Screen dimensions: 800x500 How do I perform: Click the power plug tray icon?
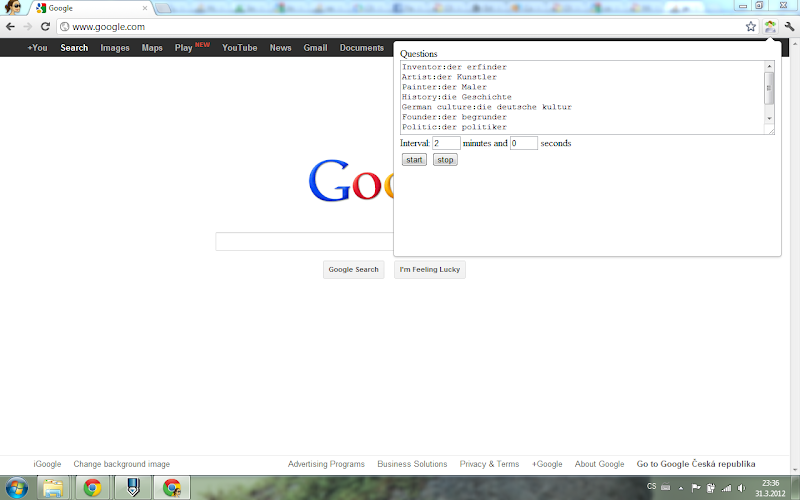710,488
